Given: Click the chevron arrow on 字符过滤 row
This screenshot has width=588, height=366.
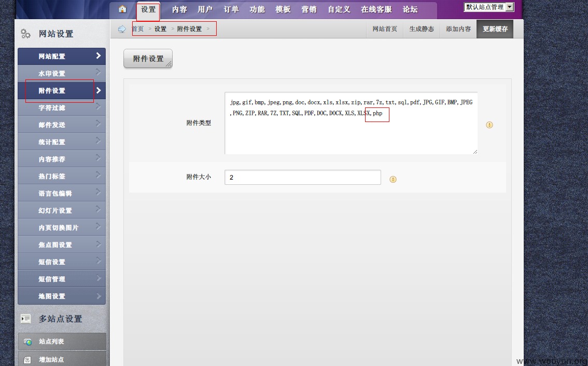Looking at the screenshot, I should pyautogui.click(x=98, y=106).
